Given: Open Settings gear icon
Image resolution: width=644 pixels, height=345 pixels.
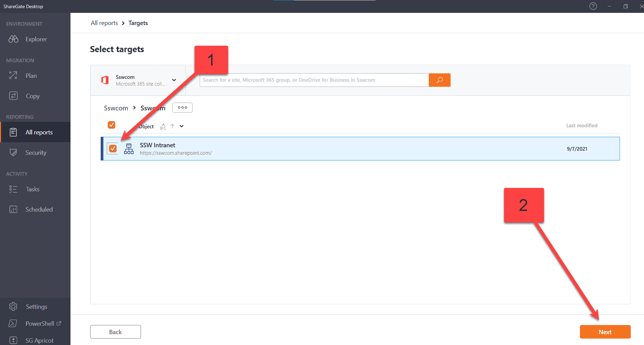Looking at the screenshot, I should pyautogui.click(x=13, y=307).
